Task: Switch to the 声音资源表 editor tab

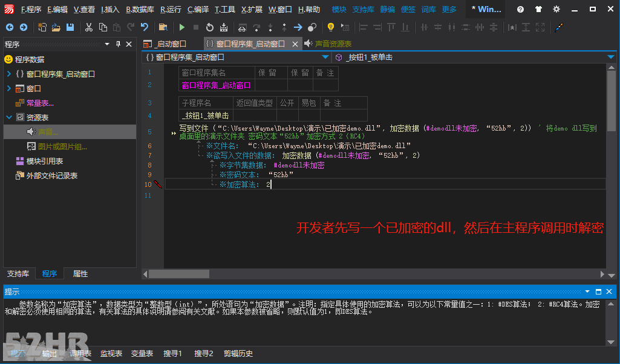Action: pos(328,44)
